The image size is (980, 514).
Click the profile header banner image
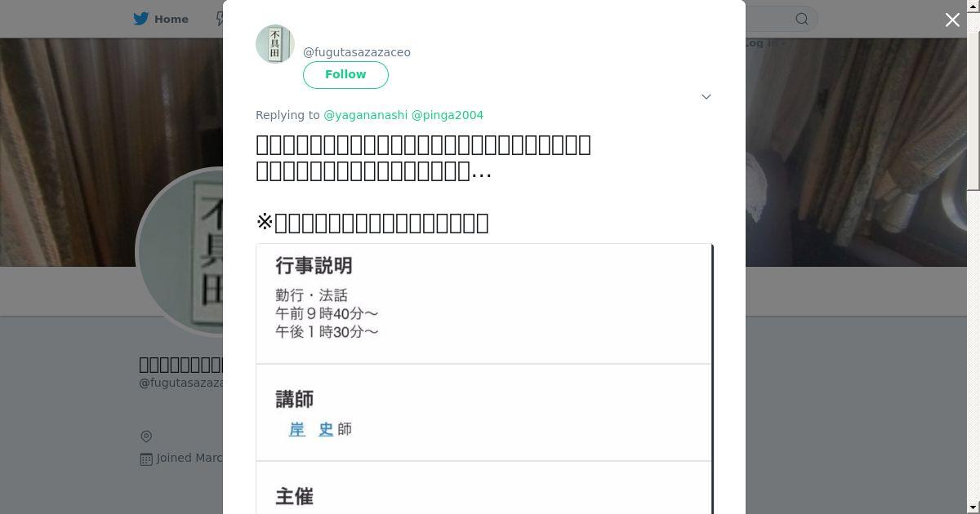[856, 152]
